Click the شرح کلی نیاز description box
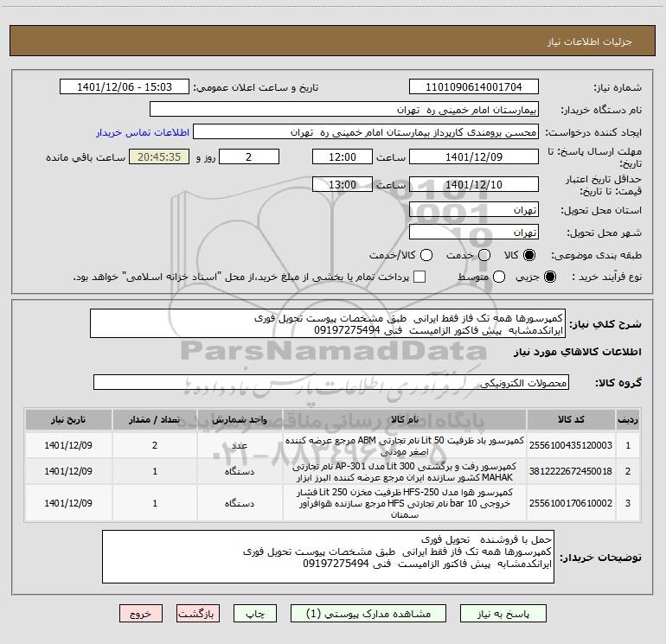 coord(328,323)
